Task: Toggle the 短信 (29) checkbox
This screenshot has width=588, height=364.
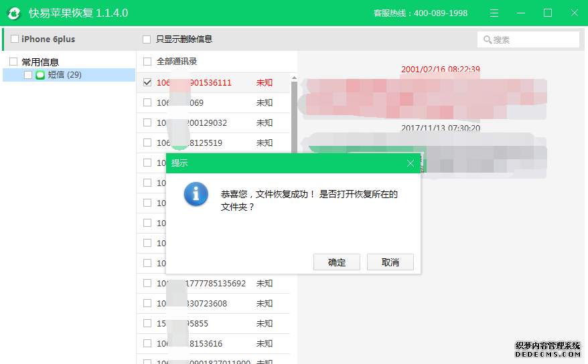Action: (28, 75)
